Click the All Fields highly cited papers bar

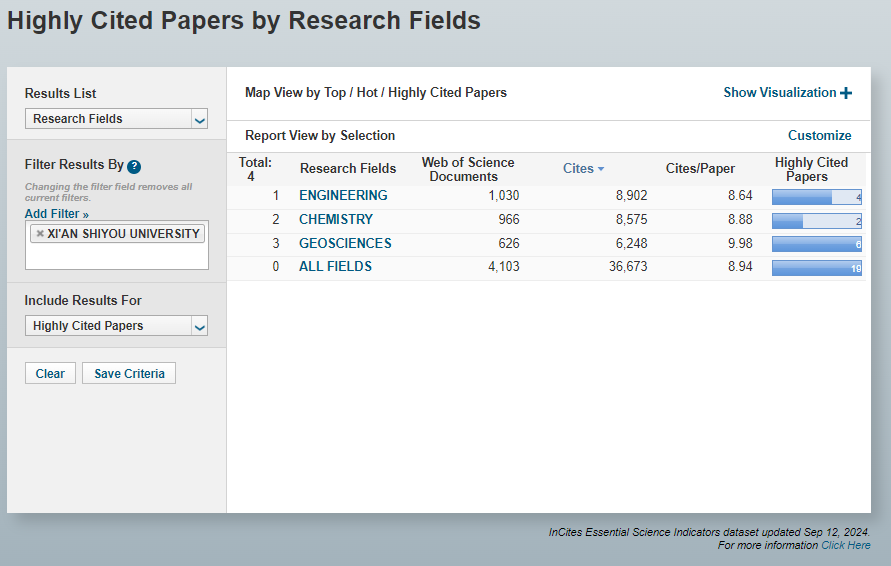(816, 268)
